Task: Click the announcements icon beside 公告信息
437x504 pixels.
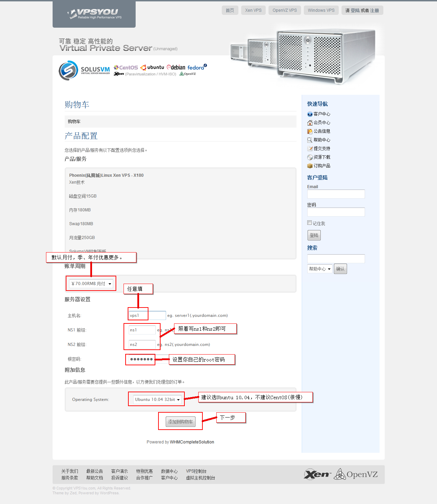Action: tap(310, 131)
